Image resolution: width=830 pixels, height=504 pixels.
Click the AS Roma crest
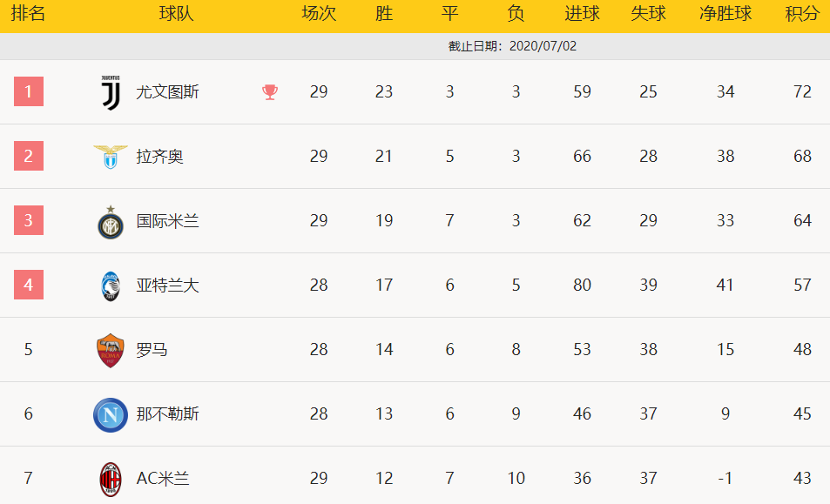[x=111, y=350]
